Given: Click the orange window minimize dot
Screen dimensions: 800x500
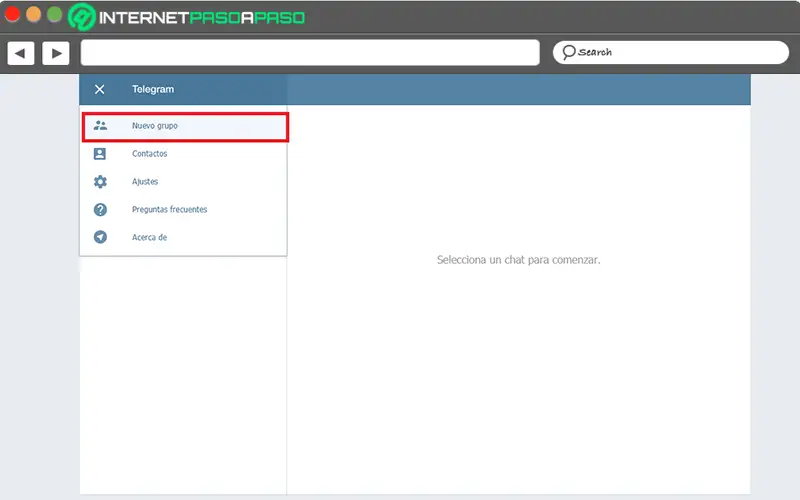Looking at the screenshot, I should 34,14.
